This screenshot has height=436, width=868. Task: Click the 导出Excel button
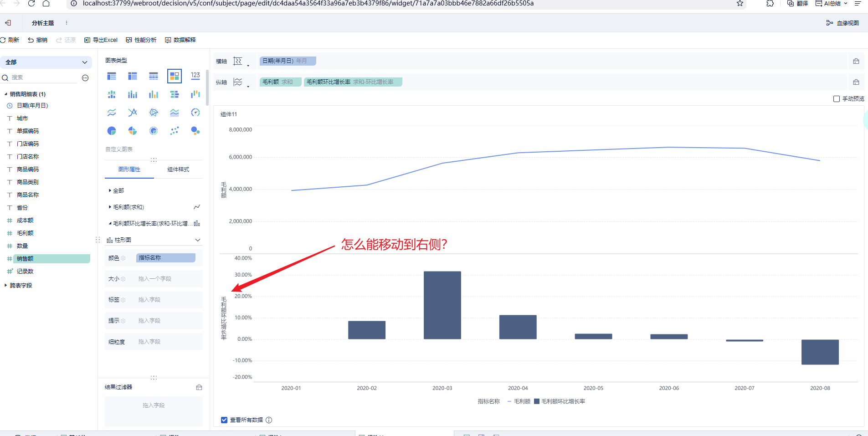click(x=101, y=40)
